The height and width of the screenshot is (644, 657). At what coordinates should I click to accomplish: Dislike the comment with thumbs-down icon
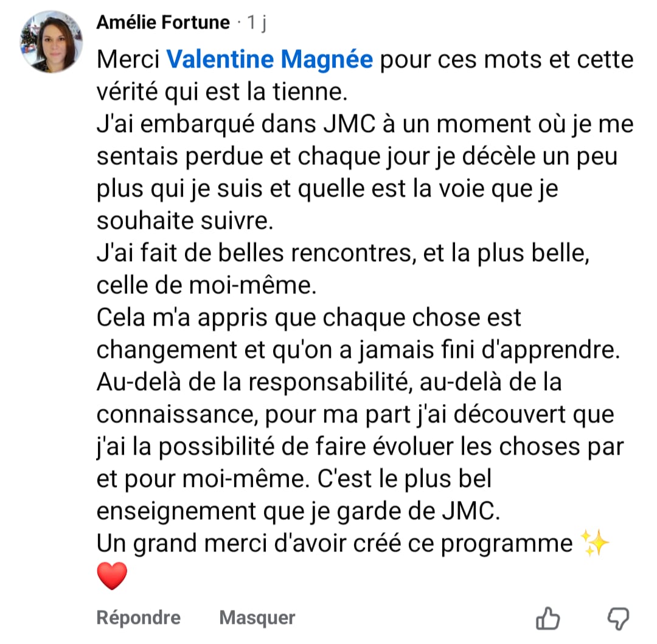(x=618, y=618)
